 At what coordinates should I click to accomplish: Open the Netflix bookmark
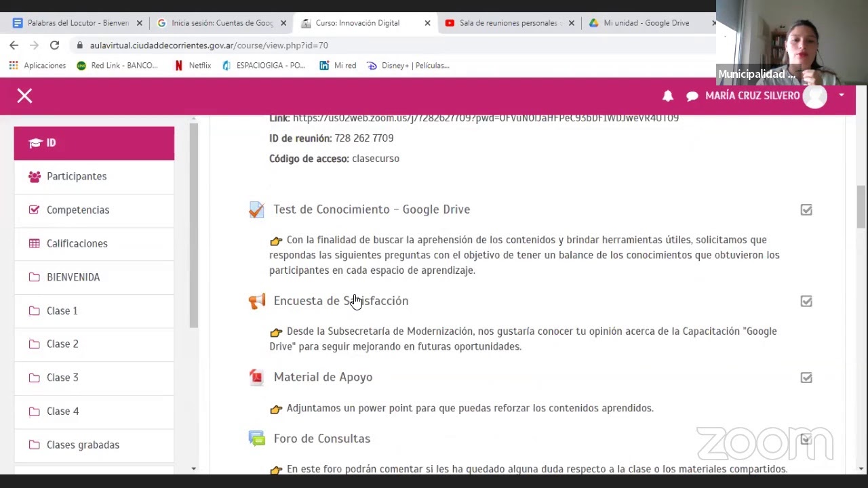pos(193,66)
